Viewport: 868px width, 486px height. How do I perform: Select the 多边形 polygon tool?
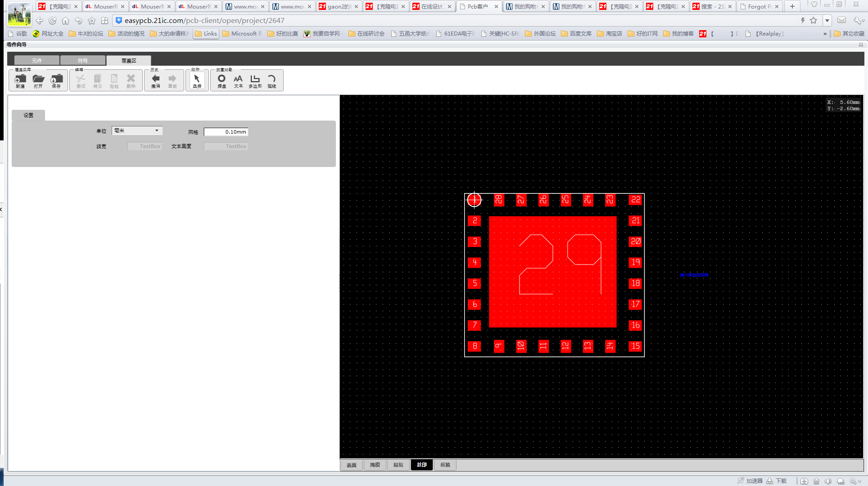(255, 81)
